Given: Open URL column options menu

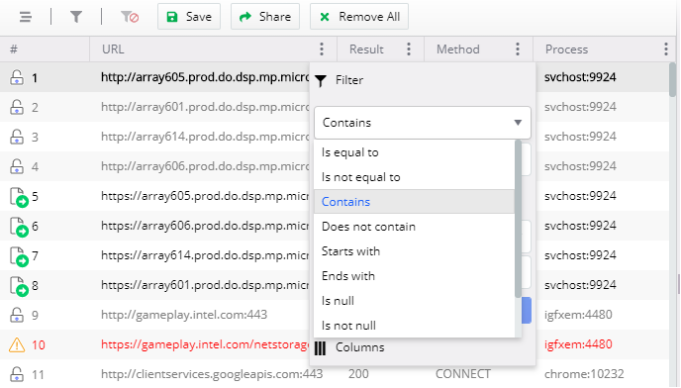Looking at the screenshot, I should (321, 49).
